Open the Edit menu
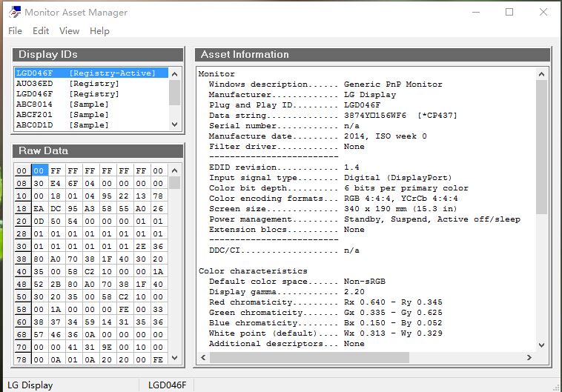 41,31
